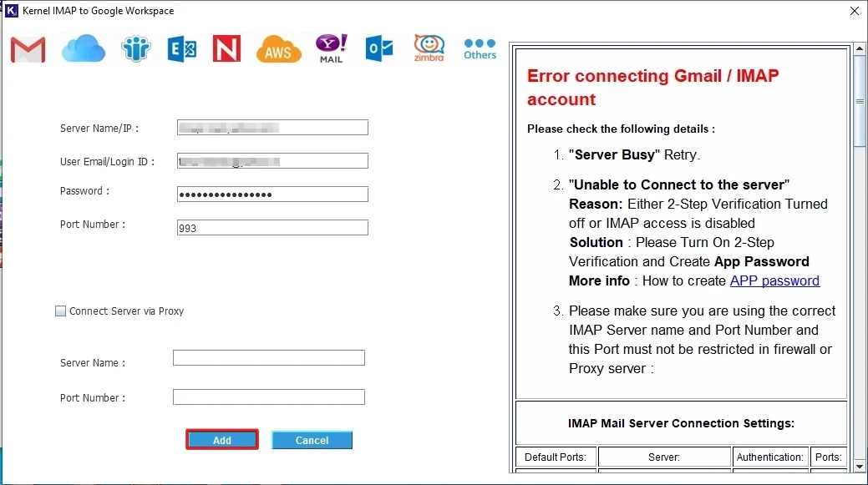Click the Password input field
868x485 pixels.
tap(272, 194)
